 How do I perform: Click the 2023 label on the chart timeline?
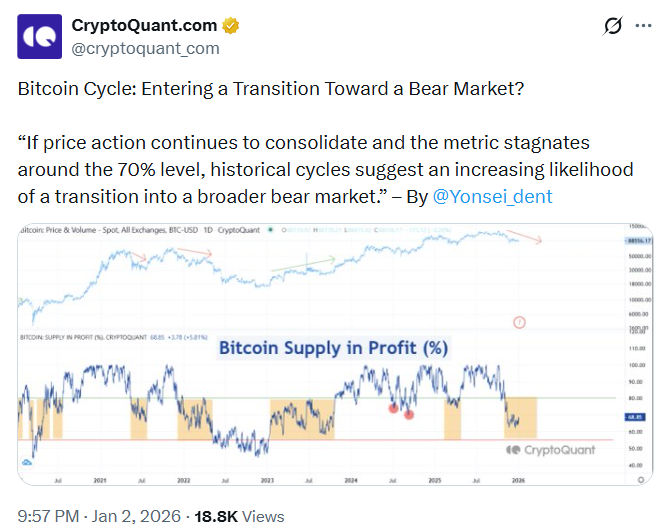coord(267,480)
